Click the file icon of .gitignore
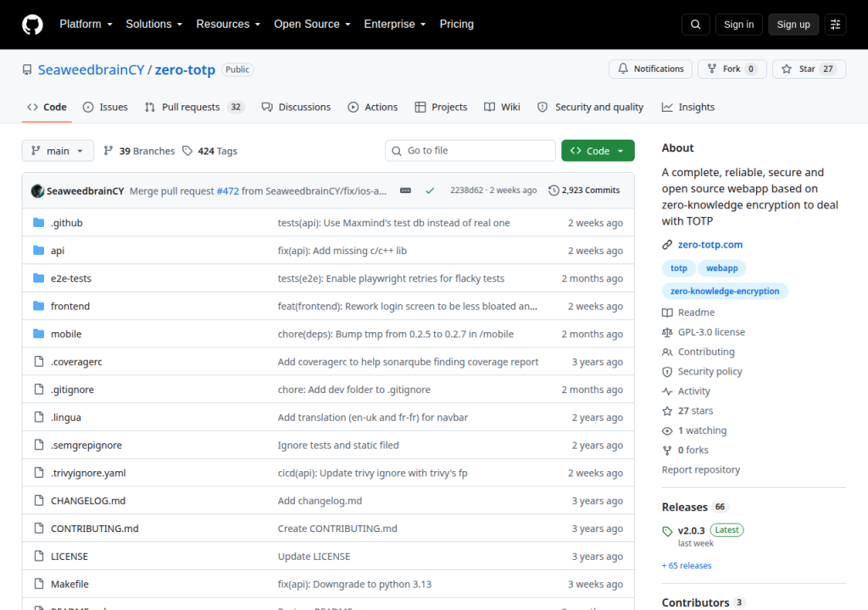868x610 pixels. 39,389
